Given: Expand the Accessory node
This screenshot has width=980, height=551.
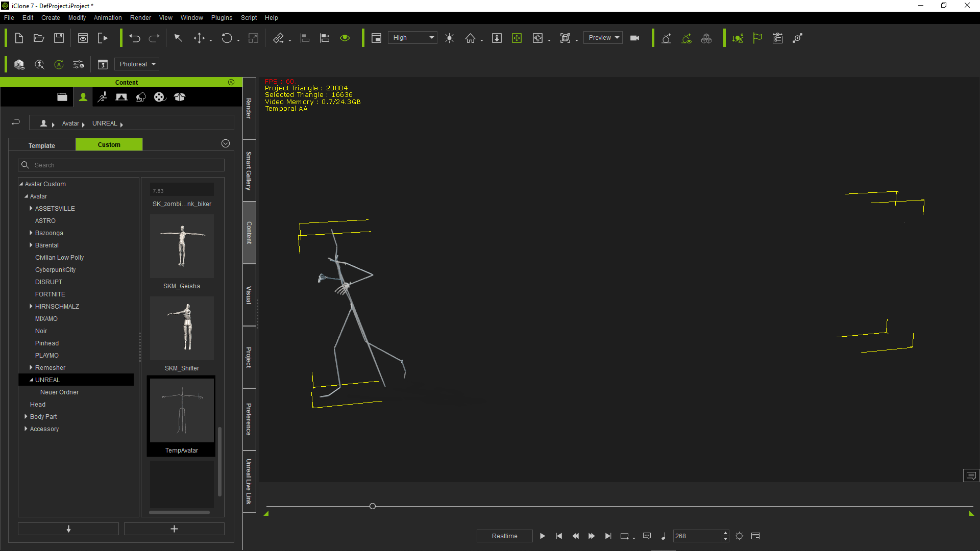Looking at the screenshot, I should tap(26, 429).
